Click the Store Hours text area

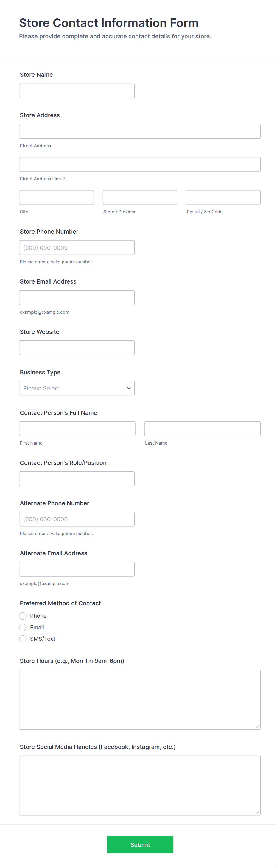click(140, 700)
